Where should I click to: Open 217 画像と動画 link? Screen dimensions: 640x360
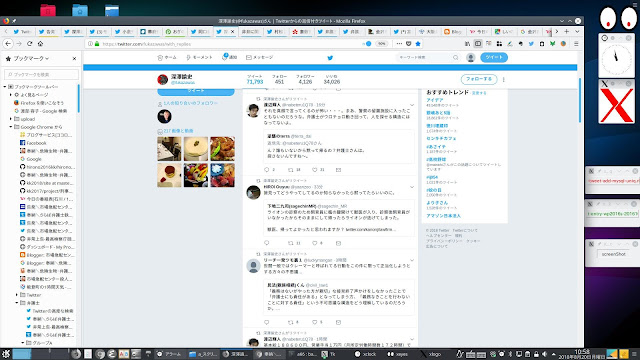[x=178, y=131]
